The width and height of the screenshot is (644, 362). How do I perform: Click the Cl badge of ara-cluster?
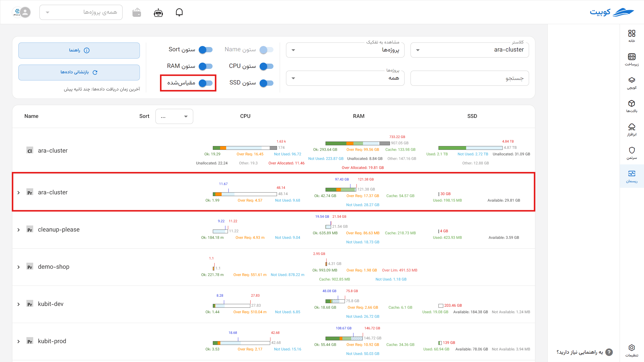pos(30,151)
